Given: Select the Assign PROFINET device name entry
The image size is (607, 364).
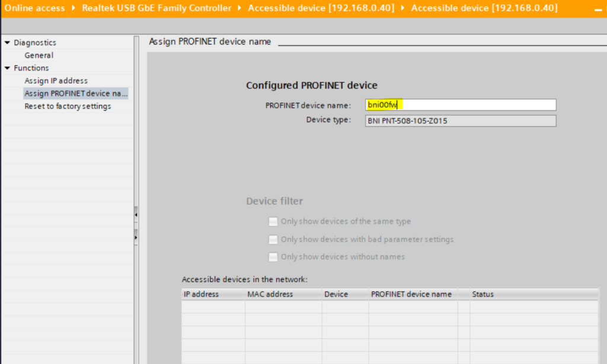Looking at the screenshot, I should tap(75, 94).
